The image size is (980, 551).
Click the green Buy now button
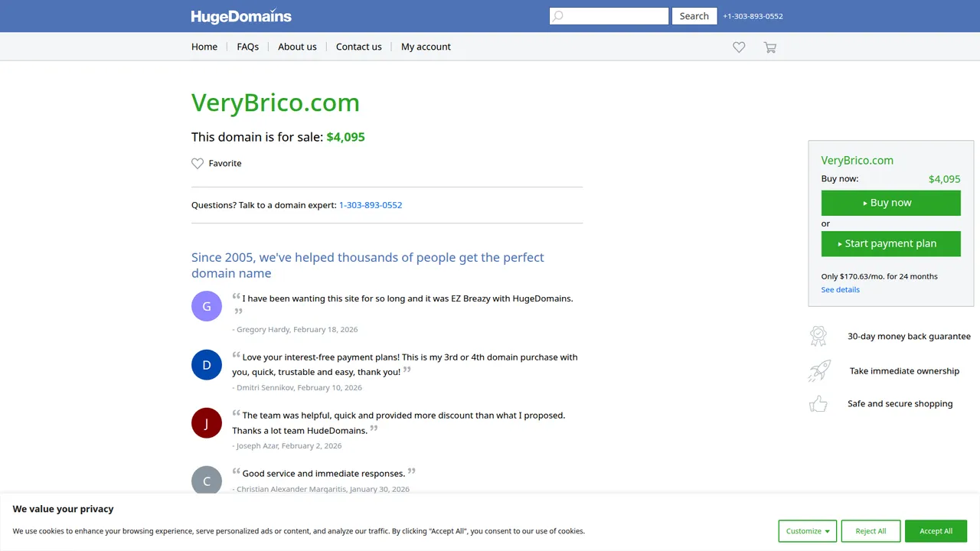(x=891, y=203)
